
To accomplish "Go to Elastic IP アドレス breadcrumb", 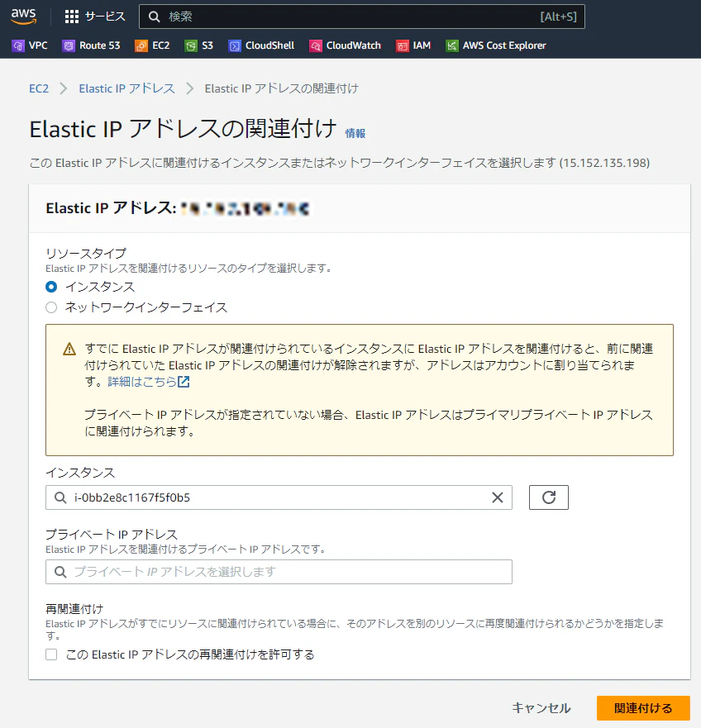I will click(x=126, y=88).
